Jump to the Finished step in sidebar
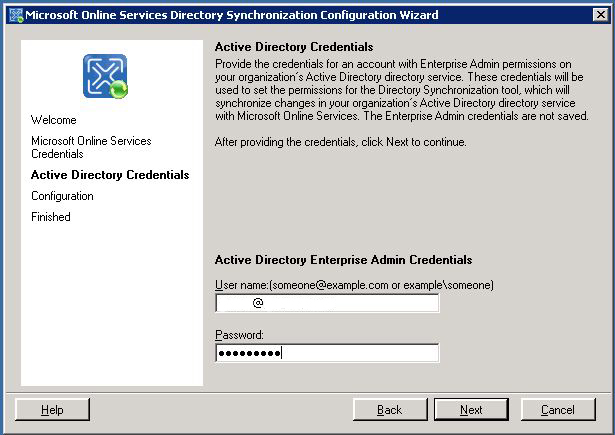This screenshot has height=435, width=615. pos(51,217)
